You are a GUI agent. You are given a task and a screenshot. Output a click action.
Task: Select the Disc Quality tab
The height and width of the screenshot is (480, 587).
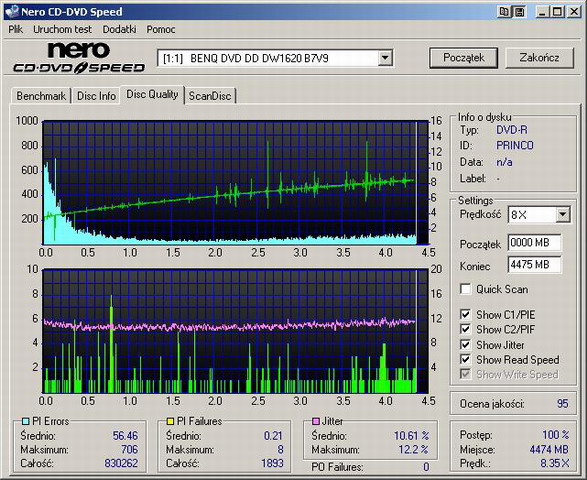tap(152, 94)
